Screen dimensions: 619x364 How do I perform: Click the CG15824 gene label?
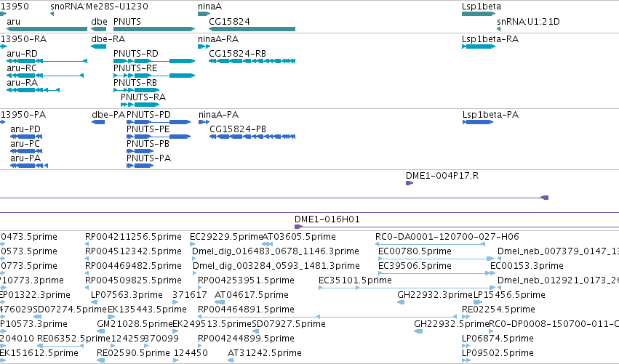click(229, 22)
